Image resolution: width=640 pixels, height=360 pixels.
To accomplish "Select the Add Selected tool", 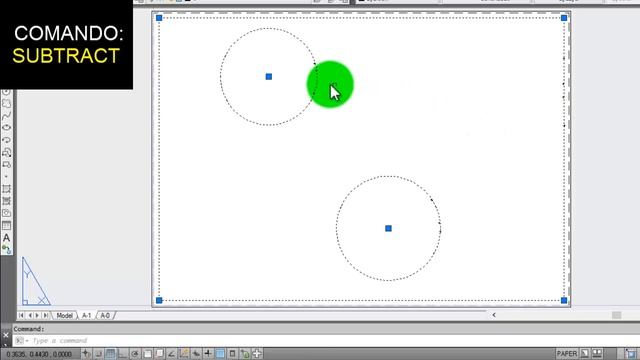I will [7, 249].
